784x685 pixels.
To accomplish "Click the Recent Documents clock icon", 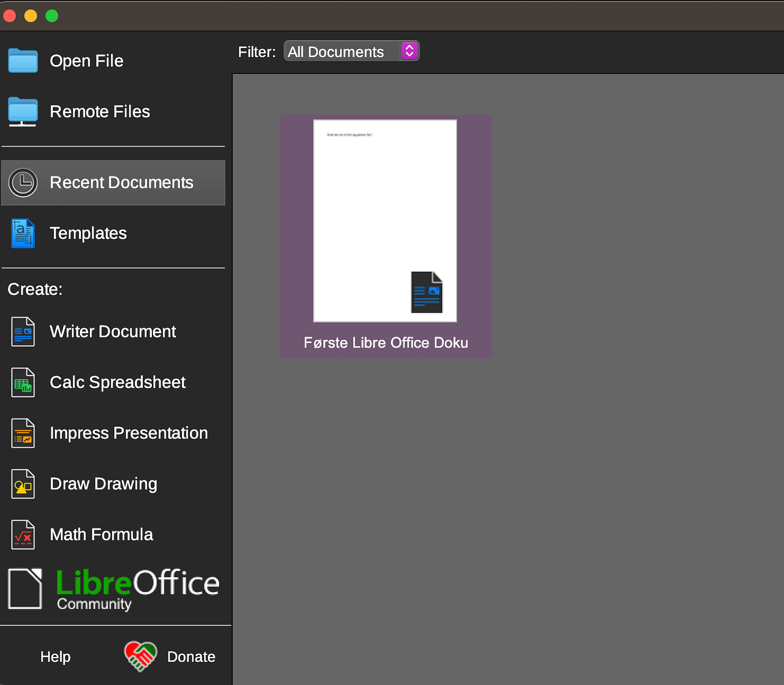I will [23, 183].
